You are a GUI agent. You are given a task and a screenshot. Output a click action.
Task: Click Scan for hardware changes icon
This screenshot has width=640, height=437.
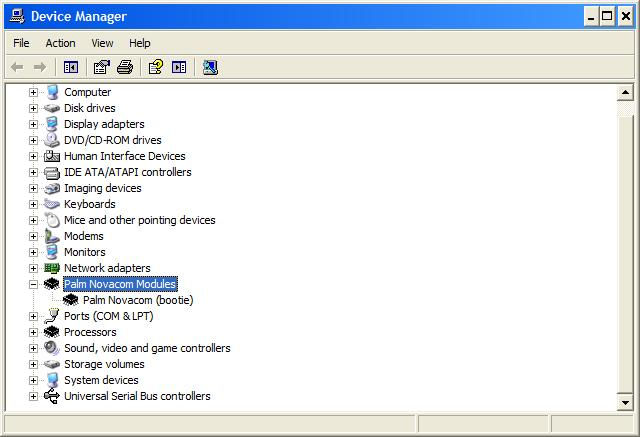click(x=210, y=67)
